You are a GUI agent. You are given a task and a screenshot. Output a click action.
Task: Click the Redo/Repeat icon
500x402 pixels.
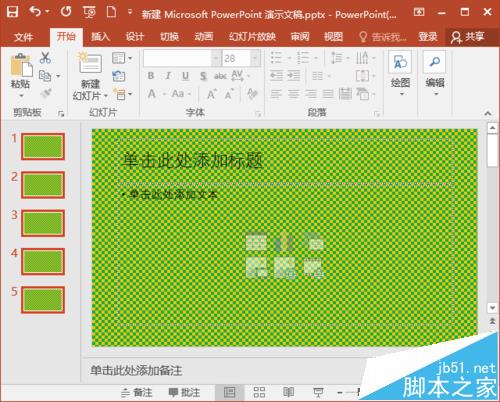[x=66, y=12]
